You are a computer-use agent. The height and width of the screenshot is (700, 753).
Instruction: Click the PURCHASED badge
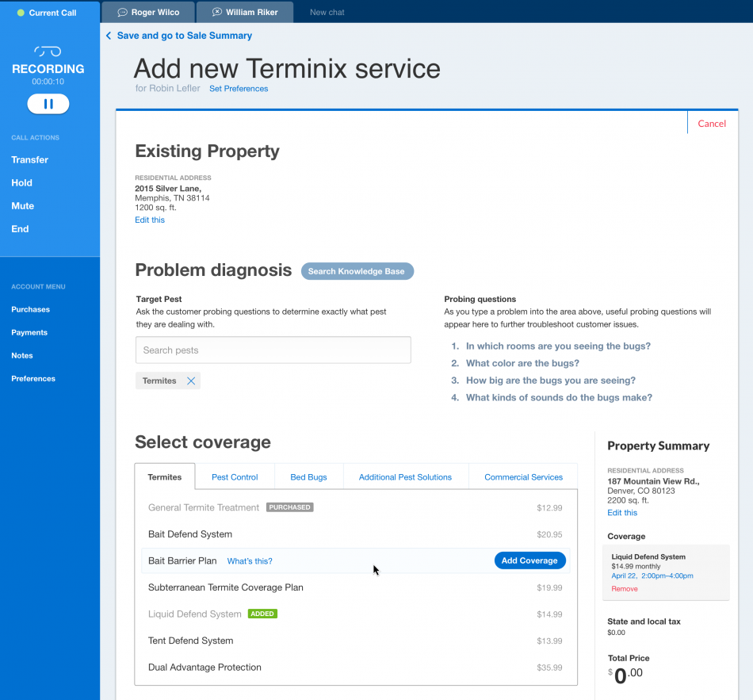(290, 507)
